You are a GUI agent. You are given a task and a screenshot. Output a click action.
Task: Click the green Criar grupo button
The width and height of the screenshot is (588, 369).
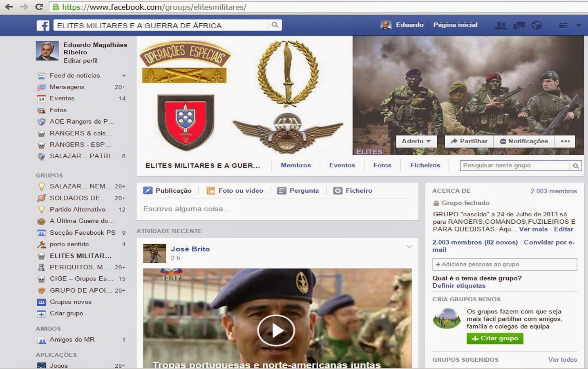[495, 338]
